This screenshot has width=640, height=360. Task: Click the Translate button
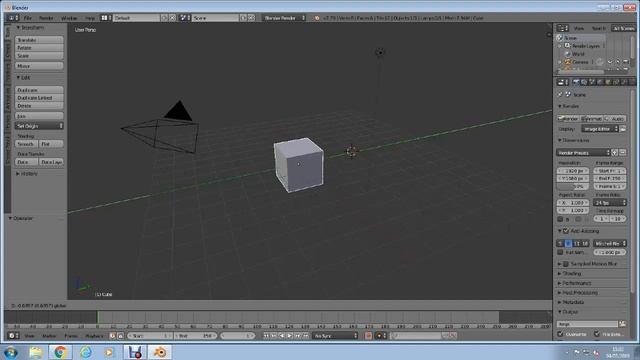(x=39, y=40)
